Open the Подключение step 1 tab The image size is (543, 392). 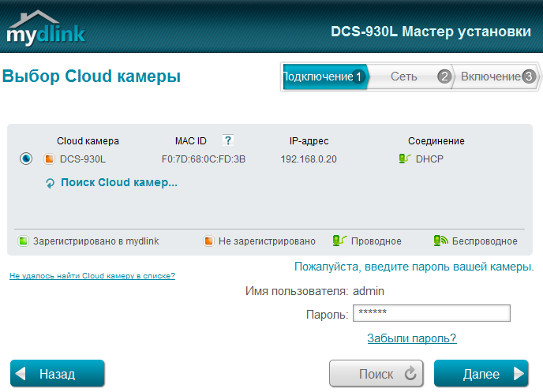coord(322,77)
